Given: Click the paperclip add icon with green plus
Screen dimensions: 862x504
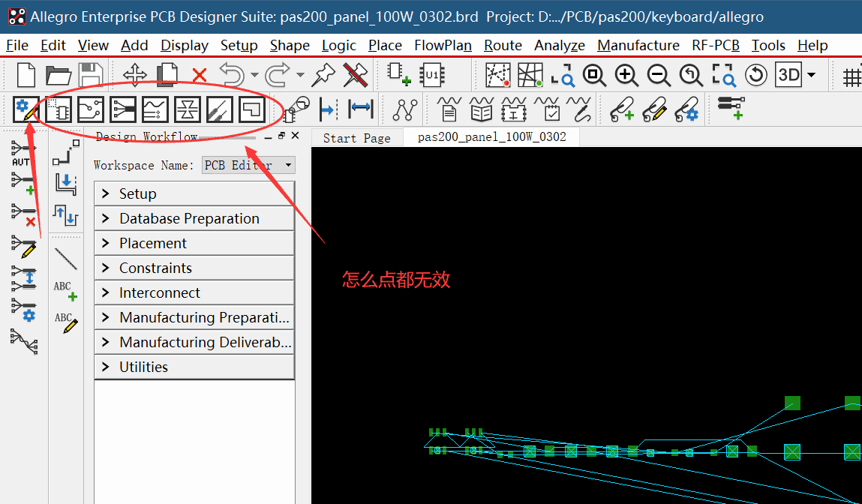Looking at the screenshot, I should point(623,109).
